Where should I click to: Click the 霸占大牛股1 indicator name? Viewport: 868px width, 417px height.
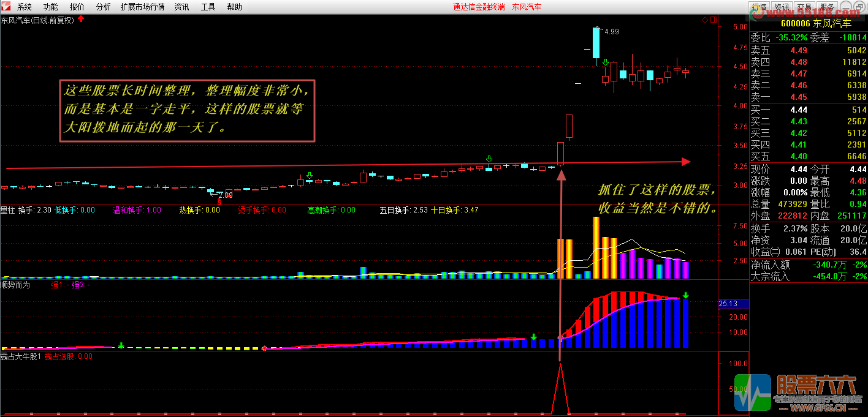21,356
